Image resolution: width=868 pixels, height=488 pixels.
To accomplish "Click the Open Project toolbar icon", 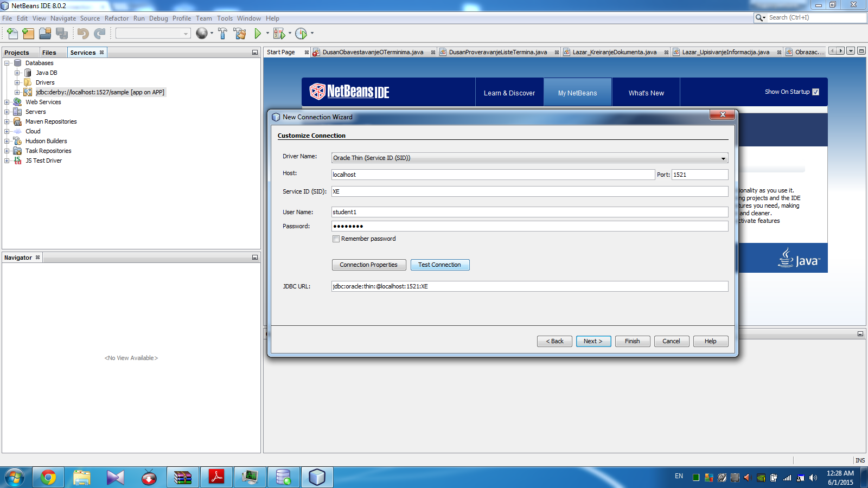I will click(x=45, y=34).
